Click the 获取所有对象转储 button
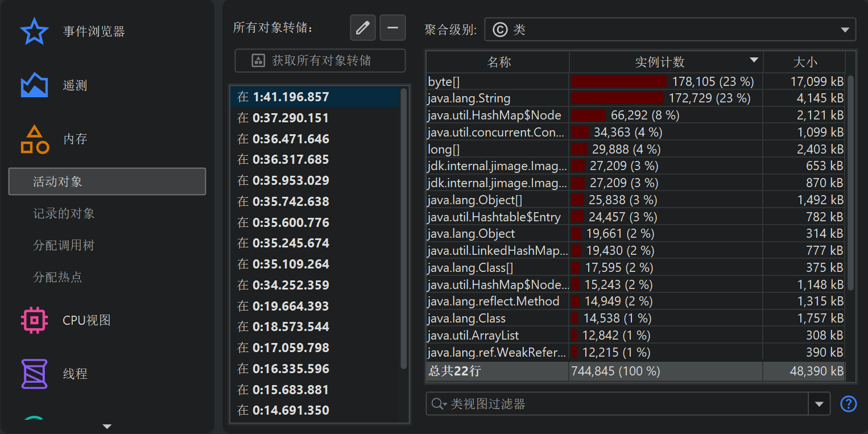The height and width of the screenshot is (434, 868). (320, 61)
